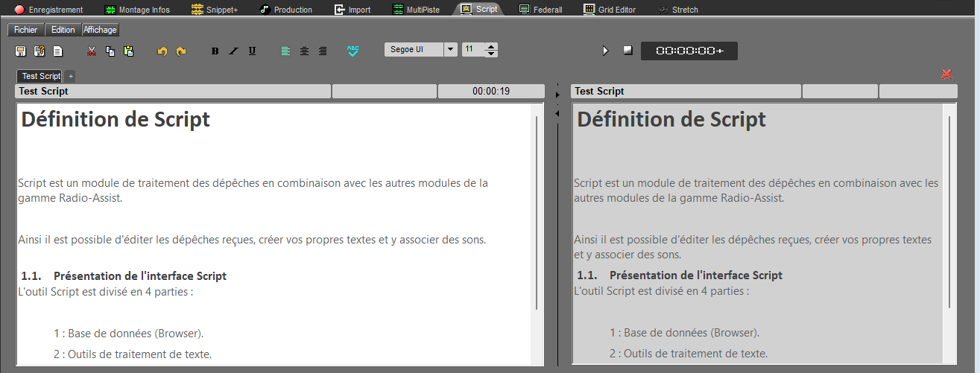Toggle italic formatting
This screenshot has height=373, width=980.
coord(233,51)
